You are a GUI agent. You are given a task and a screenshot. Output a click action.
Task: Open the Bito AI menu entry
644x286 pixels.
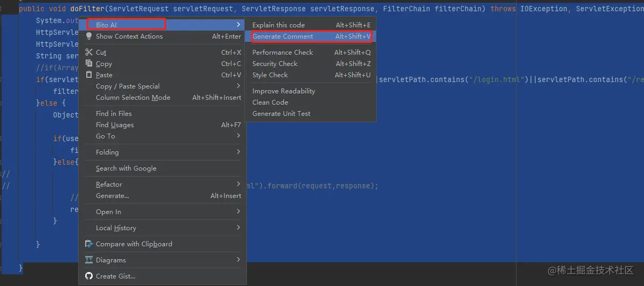tap(162, 25)
